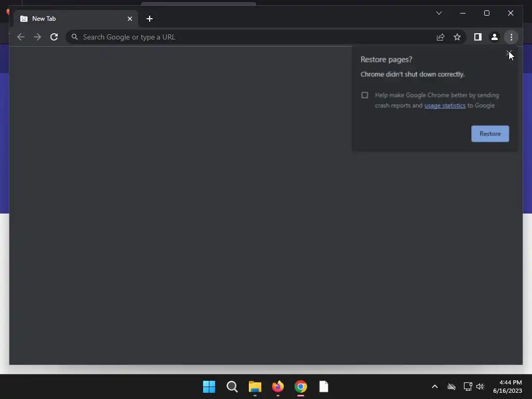Share this page via the share icon
Image resolution: width=532 pixels, height=399 pixels.
pos(441,37)
